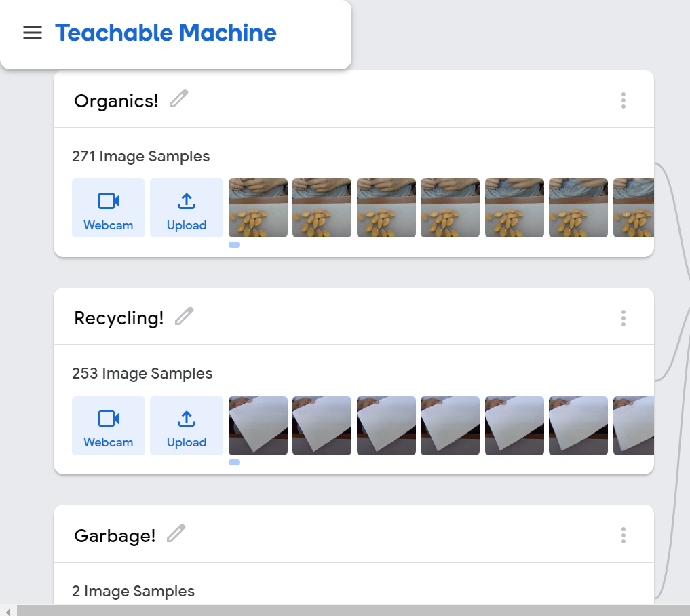
Task: Edit the Garbage! class name pencil
Action: click(176, 533)
